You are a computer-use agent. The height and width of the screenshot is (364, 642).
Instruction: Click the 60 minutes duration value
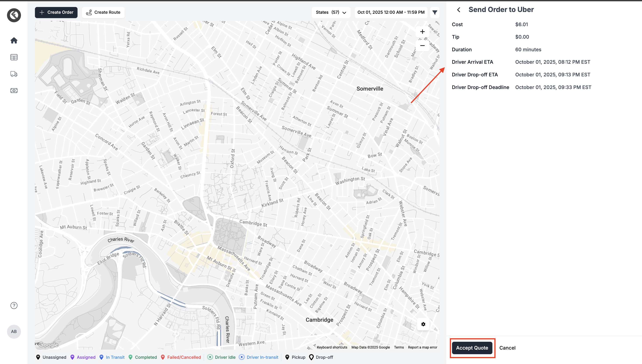(528, 50)
